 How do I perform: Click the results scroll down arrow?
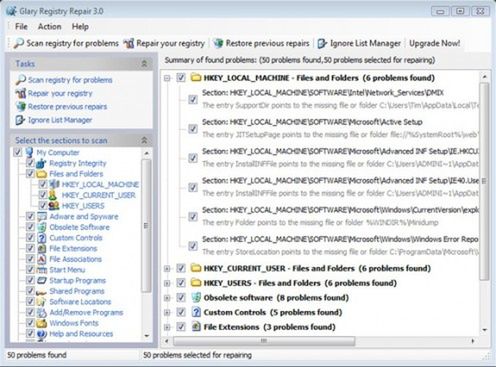[x=485, y=330]
